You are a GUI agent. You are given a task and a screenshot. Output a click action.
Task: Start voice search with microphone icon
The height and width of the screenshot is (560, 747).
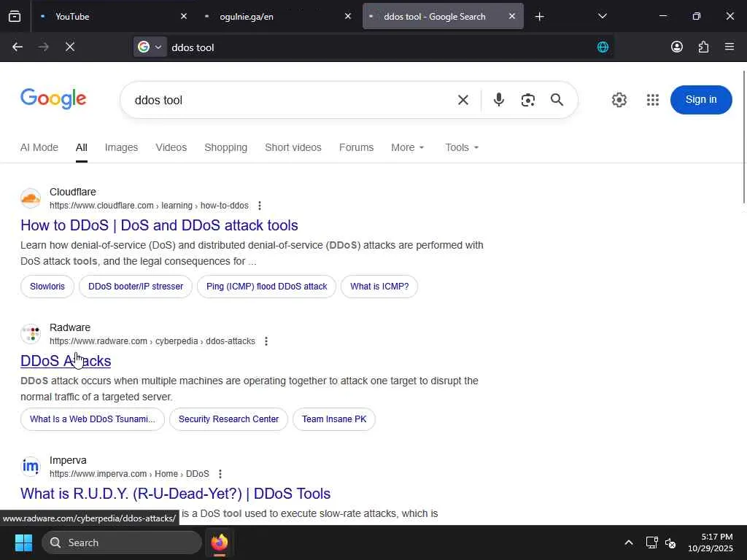coord(499,99)
